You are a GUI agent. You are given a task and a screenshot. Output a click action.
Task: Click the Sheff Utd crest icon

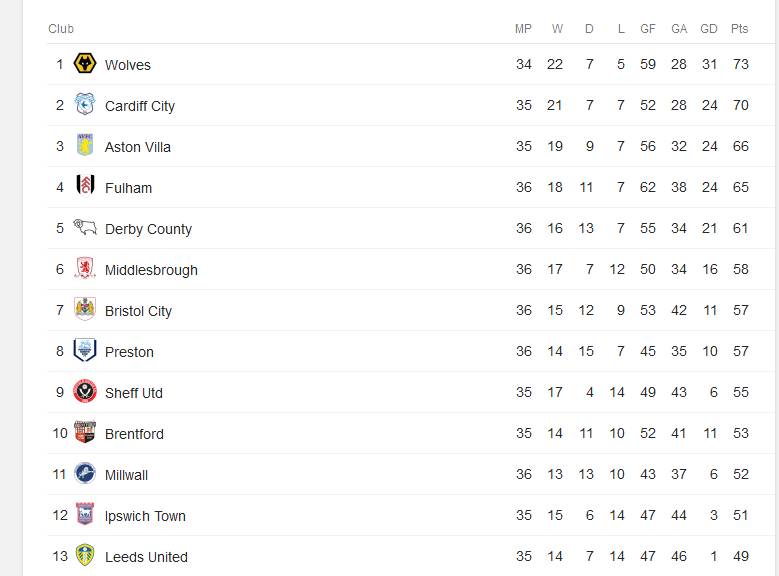point(85,392)
